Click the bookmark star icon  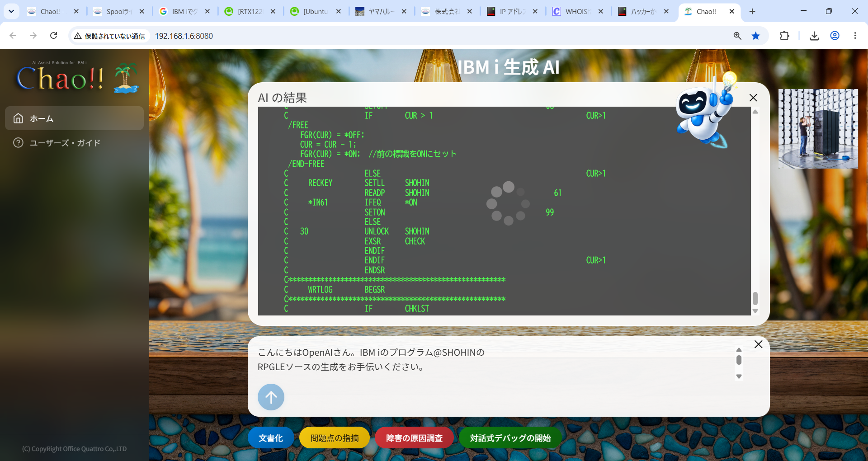(x=756, y=36)
